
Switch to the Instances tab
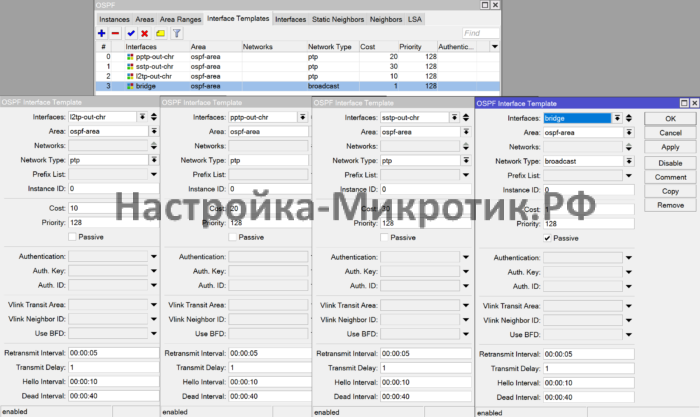114,19
